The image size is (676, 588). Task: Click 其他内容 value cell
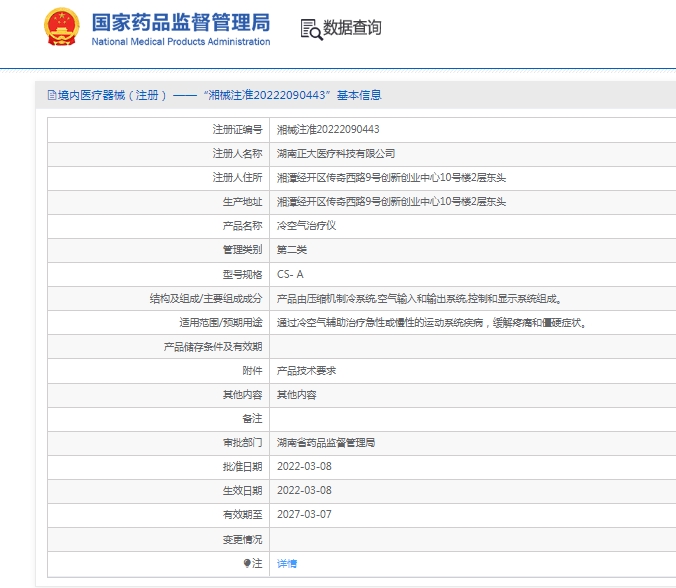(296, 395)
